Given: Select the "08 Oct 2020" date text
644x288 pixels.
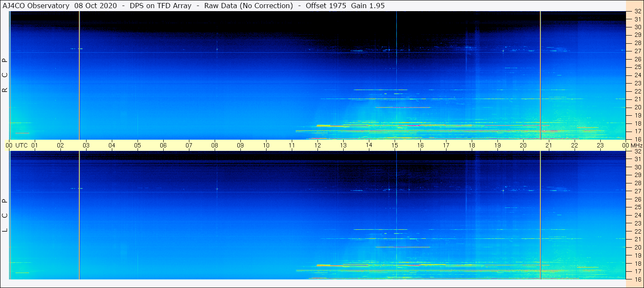Looking at the screenshot, I should click(x=95, y=6).
